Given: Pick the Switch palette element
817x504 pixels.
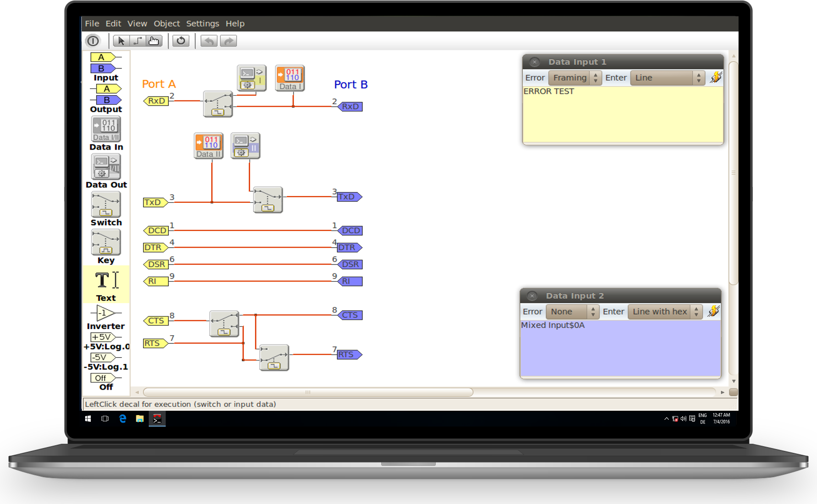Looking at the screenshot, I should [x=106, y=205].
